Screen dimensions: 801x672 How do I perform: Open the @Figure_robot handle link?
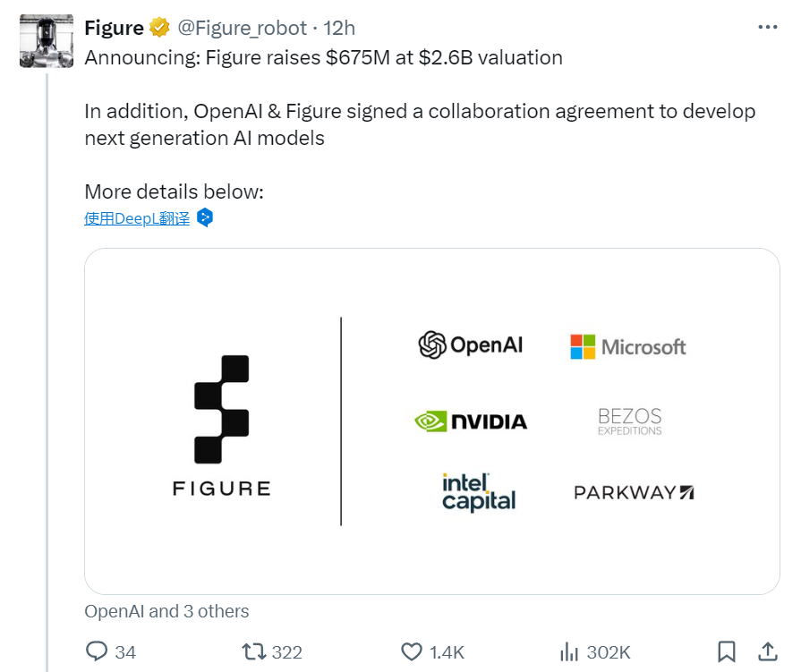point(243,28)
